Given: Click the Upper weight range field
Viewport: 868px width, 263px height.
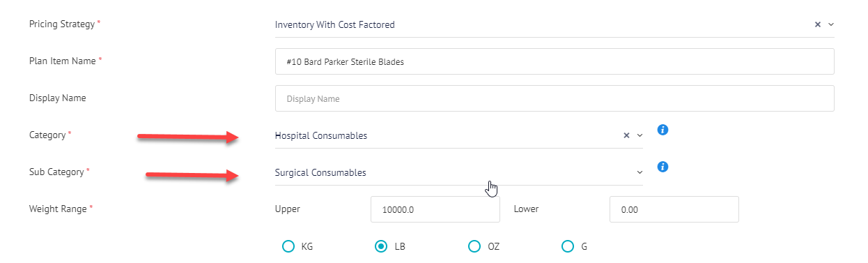Looking at the screenshot, I should [435, 209].
